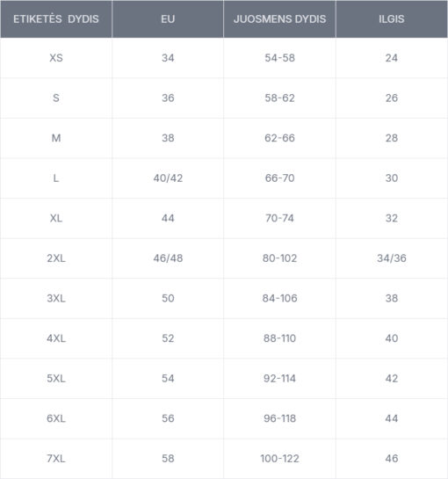Select the S size label cell
Image resolution: width=448 pixels, height=479 pixels.
point(56,98)
